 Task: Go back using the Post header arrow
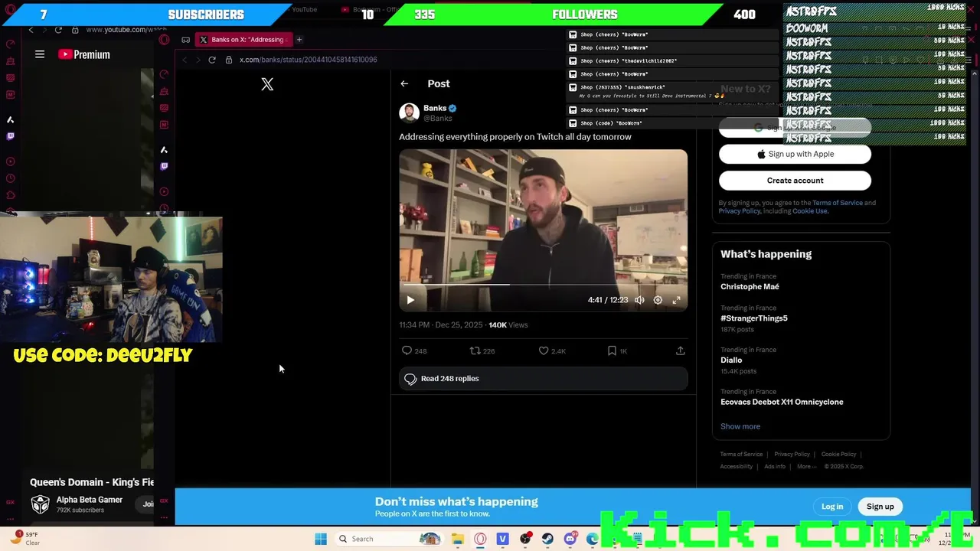click(x=404, y=83)
